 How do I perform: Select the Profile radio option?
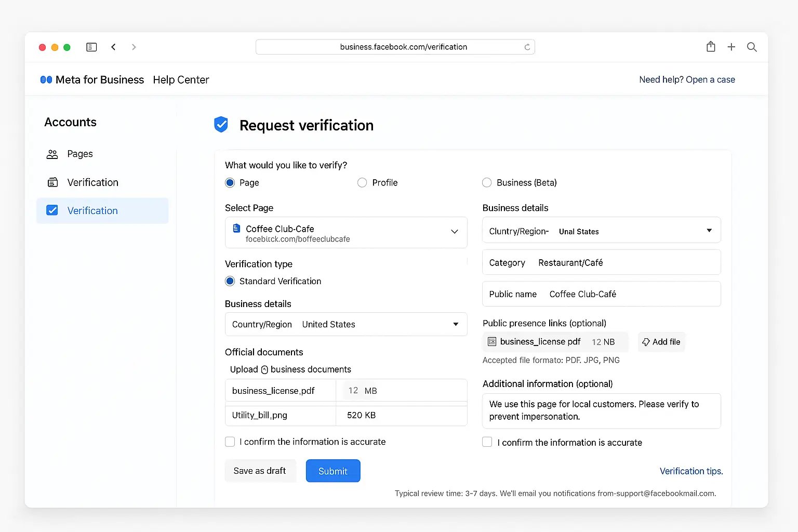click(x=362, y=183)
